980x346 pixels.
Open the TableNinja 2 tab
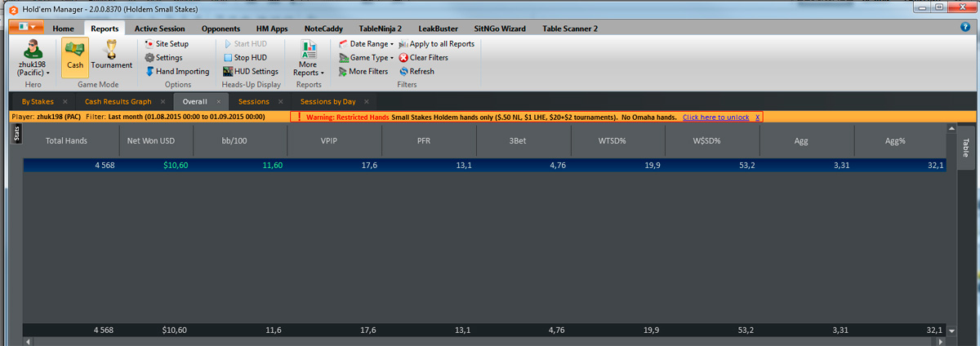pyautogui.click(x=380, y=29)
